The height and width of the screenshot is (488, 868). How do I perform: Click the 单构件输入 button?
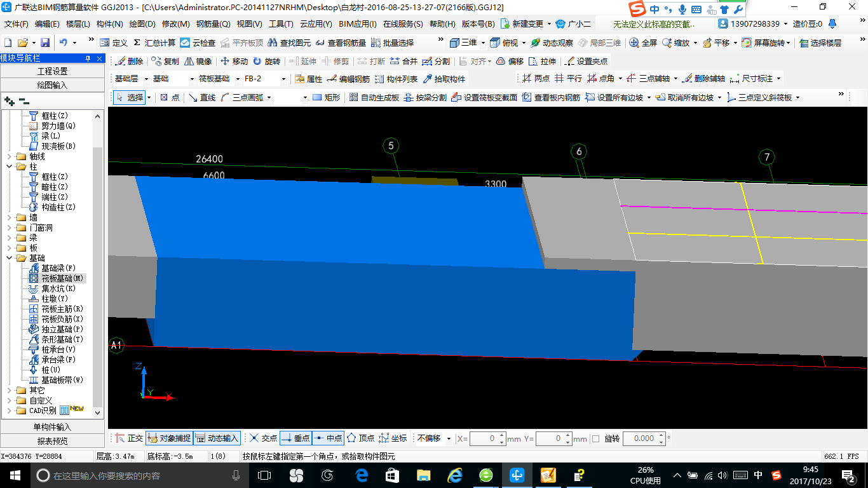(x=53, y=427)
